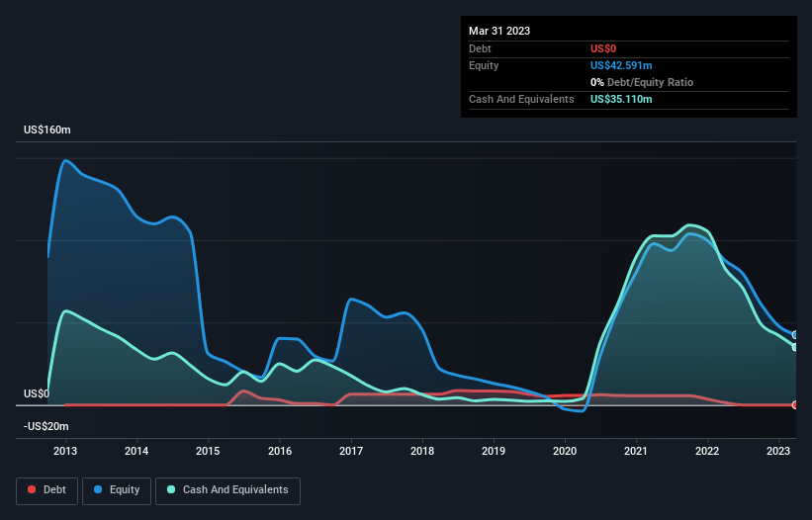
Task: Click the Debt row label in tooltip
Action: click(480, 48)
